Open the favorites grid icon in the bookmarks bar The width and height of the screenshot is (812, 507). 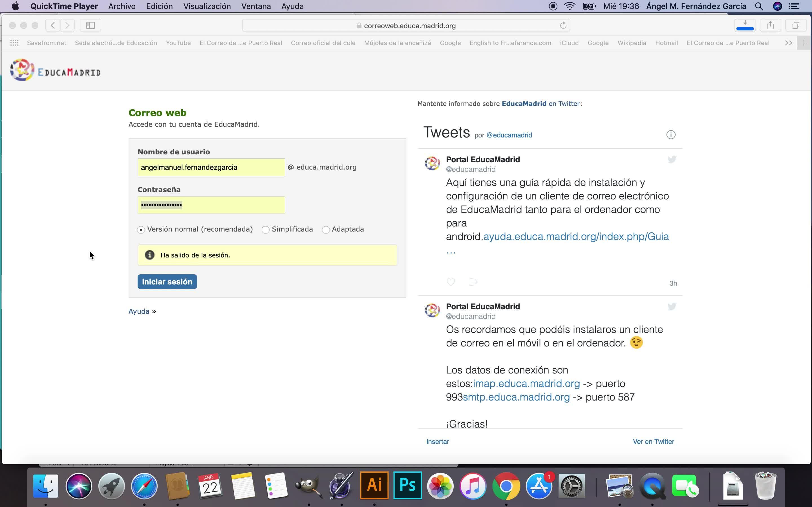pos(14,43)
